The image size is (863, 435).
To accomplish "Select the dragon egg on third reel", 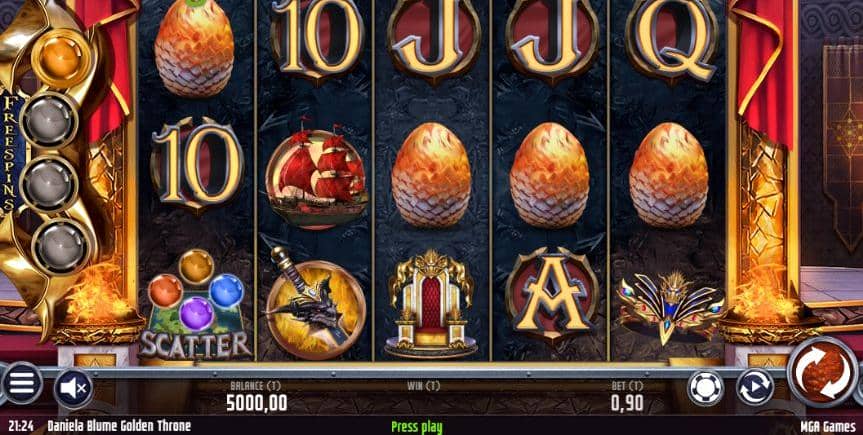I will pyautogui.click(x=431, y=175).
